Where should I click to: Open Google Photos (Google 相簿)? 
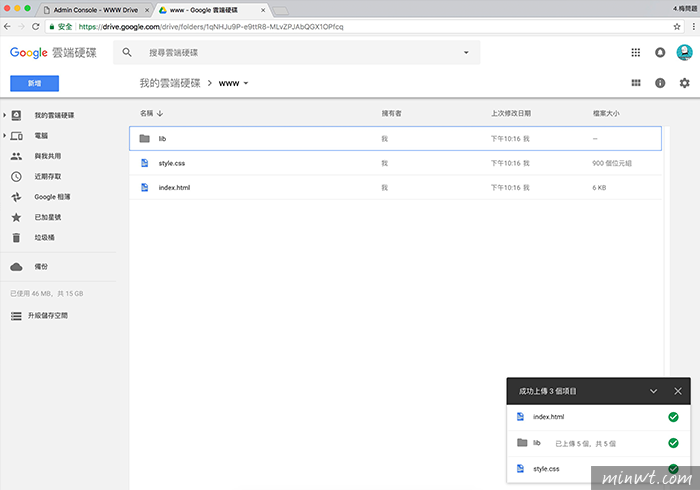(x=52, y=197)
